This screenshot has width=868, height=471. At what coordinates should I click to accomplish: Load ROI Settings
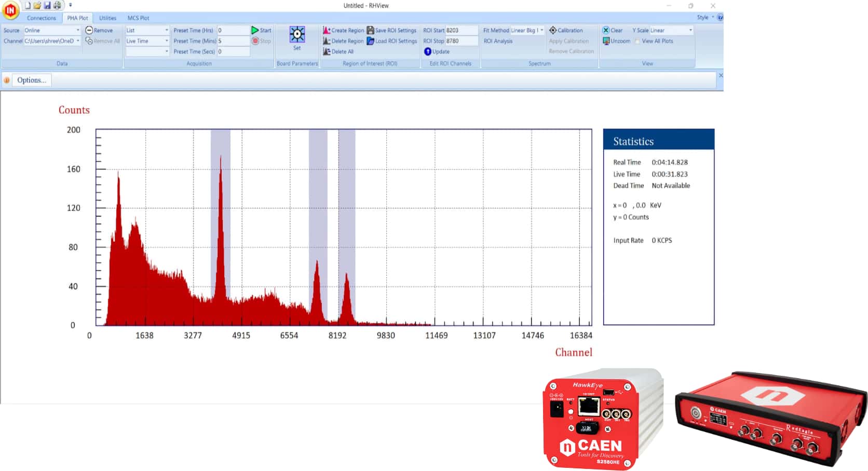tap(391, 41)
